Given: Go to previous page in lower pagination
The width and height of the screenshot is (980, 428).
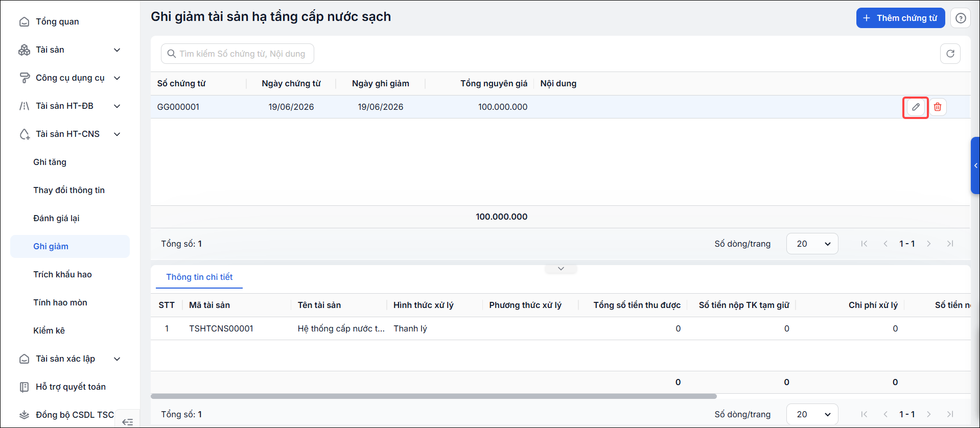Looking at the screenshot, I should pyautogui.click(x=885, y=414).
